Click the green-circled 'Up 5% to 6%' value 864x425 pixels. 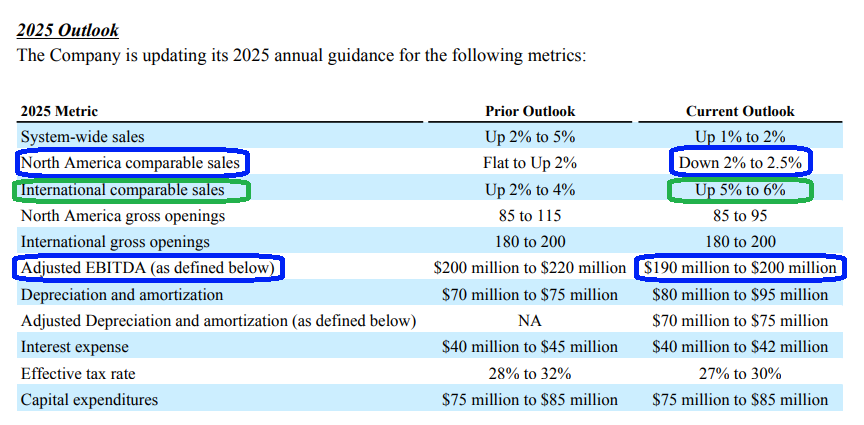coord(740,189)
